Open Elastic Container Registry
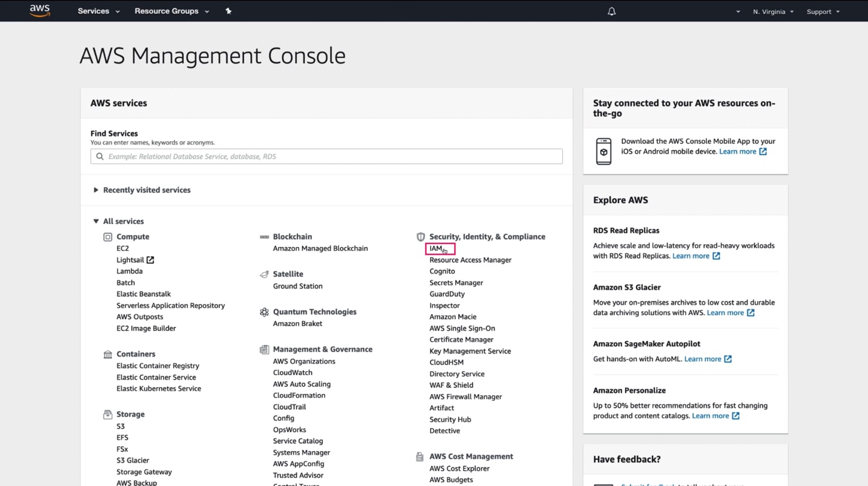The image size is (868, 486). point(158,366)
